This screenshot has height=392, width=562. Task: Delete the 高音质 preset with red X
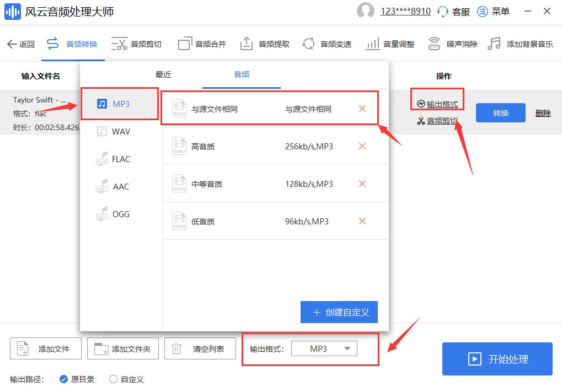pyautogui.click(x=362, y=146)
